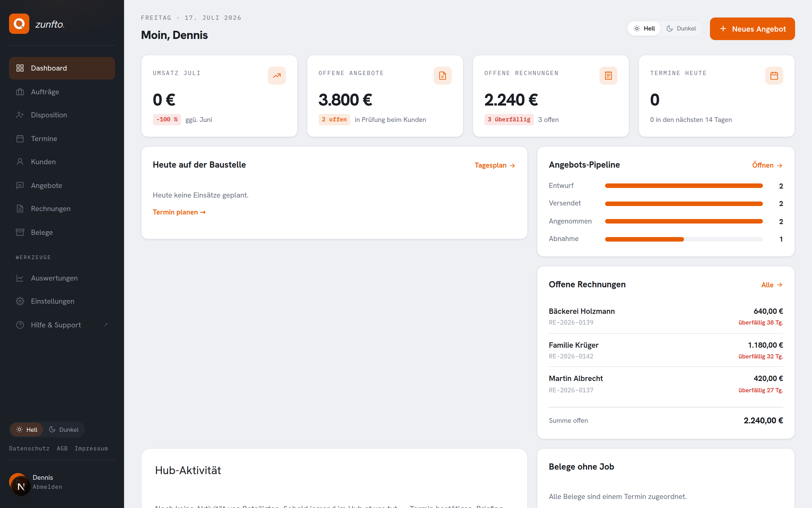Open the Bäckerei Holzmann invoice row
The height and width of the screenshot is (508, 812).
point(666,316)
